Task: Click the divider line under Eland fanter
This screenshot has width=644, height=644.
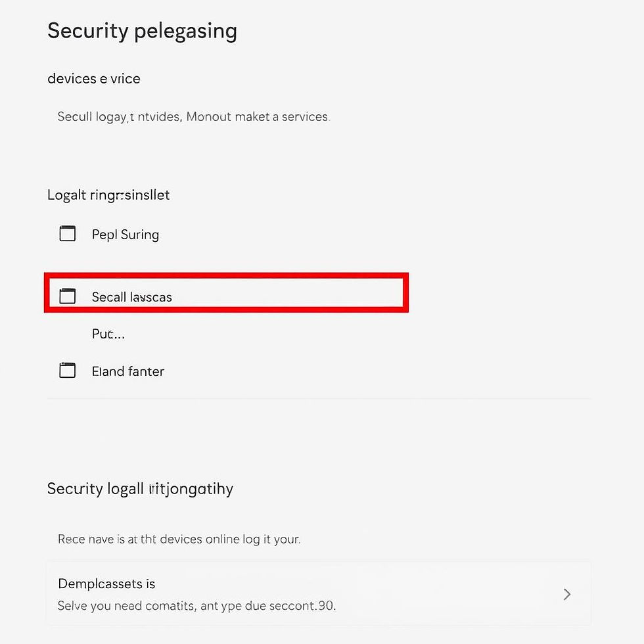Action: [319, 398]
